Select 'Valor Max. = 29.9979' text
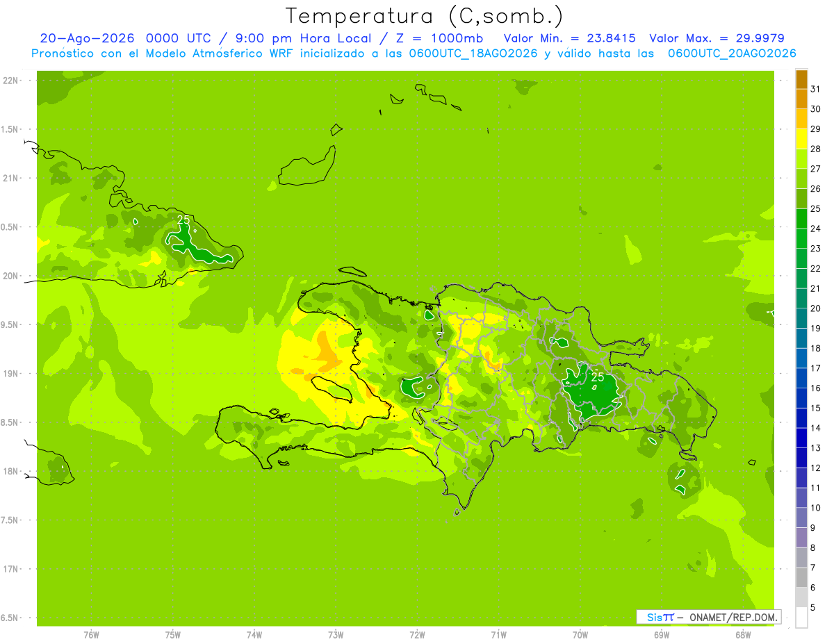Viewport: 834px width, 644px height. point(717,39)
